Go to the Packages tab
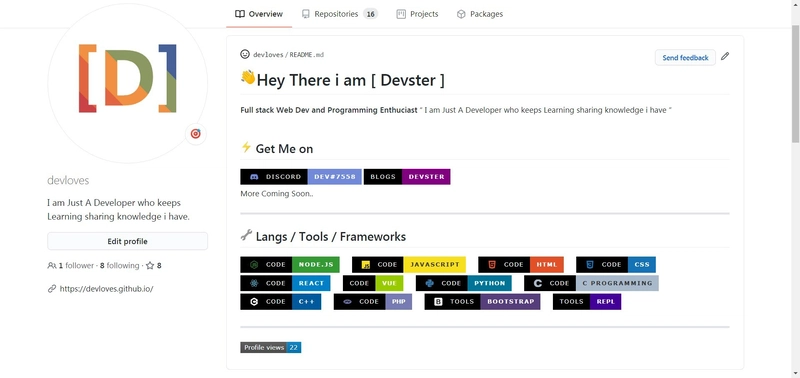 coord(480,14)
